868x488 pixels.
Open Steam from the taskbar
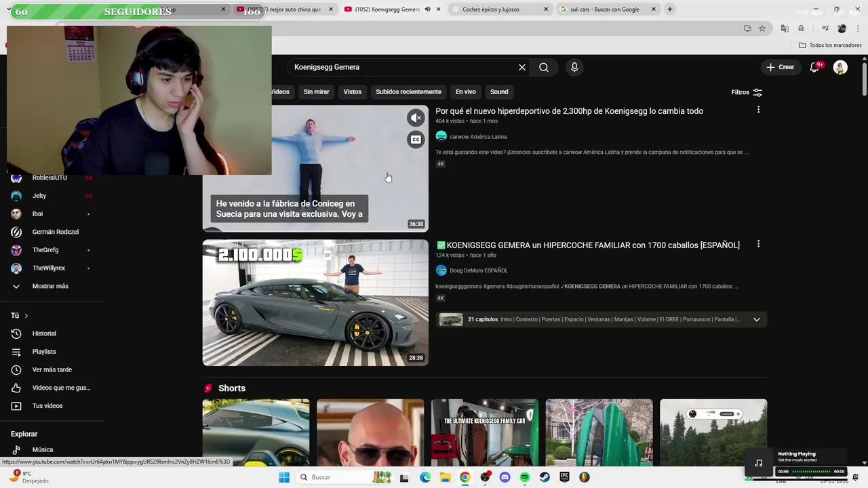tap(545, 477)
